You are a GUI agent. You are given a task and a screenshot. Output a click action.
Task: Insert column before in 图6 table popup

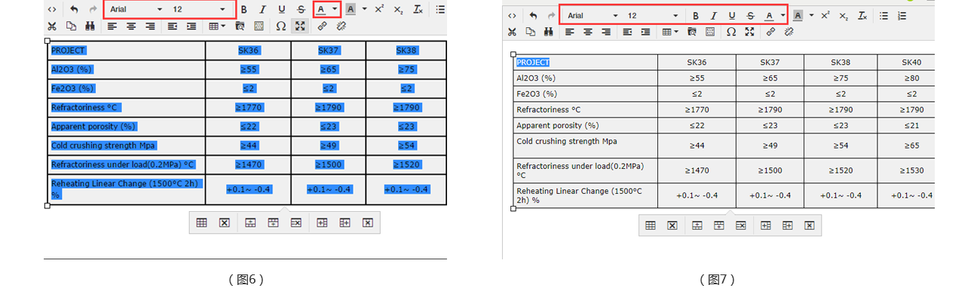pyautogui.click(x=322, y=222)
